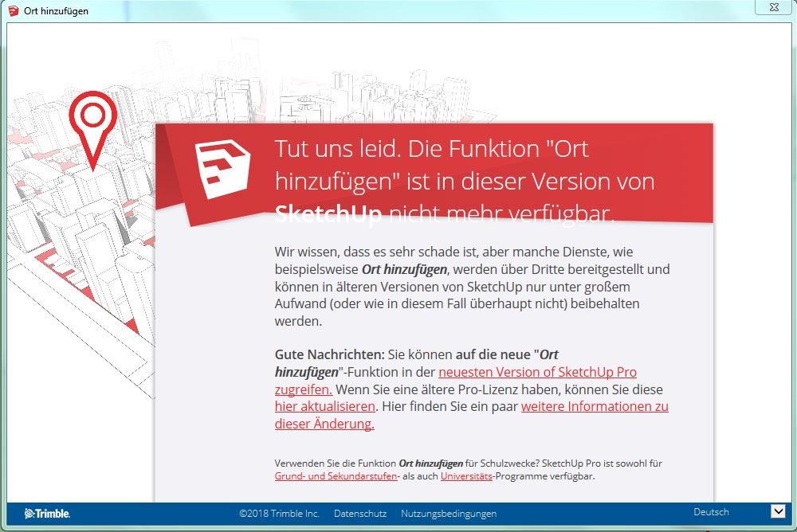Click the Trimble logo in the footer
Screen dimensions: 797x532
click(x=47, y=514)
